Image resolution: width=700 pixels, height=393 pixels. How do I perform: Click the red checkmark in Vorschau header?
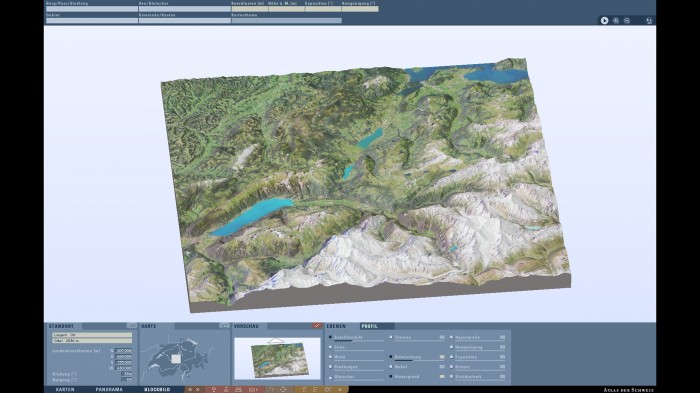(317, 326)
